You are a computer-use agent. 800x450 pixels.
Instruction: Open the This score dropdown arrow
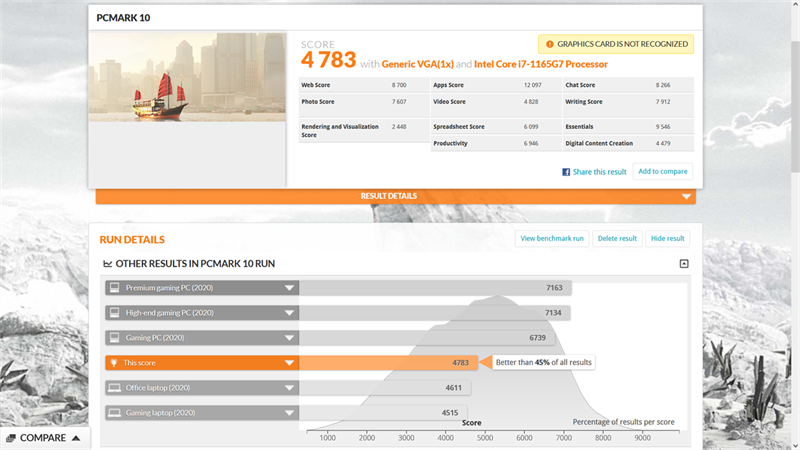(289, 363)
